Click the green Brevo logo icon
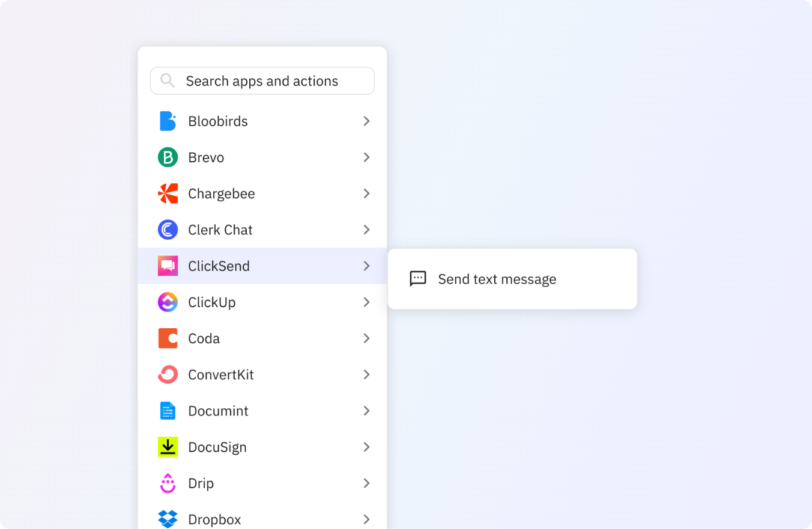The image size is (812, 529). (x=168, y=157)
